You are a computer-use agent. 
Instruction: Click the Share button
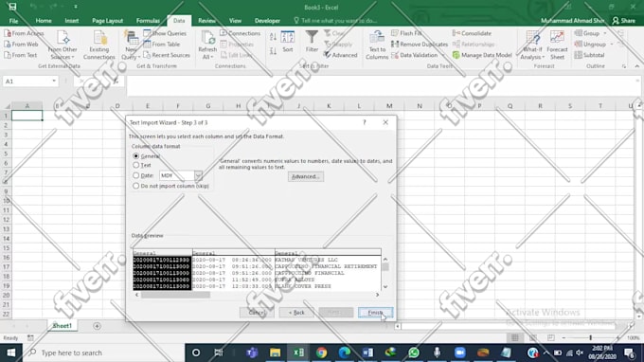pyautogui.click(x=624, y=21)
